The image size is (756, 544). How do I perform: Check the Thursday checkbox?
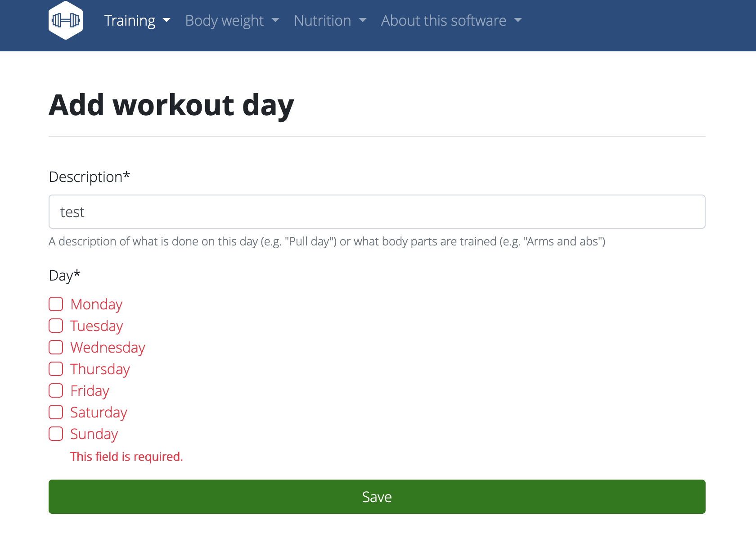(x=56, y=369)
